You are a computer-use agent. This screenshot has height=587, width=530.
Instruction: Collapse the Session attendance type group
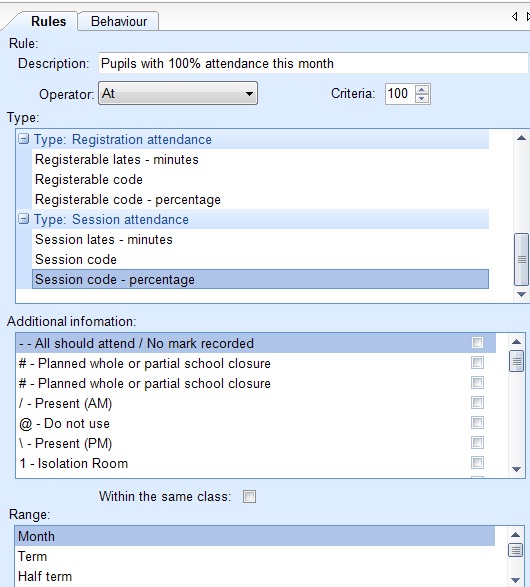coord(24,219)
